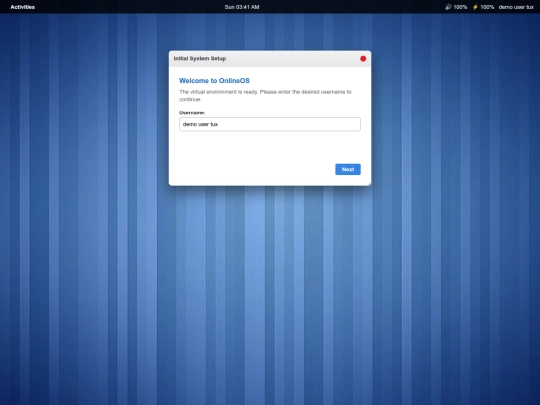The height and width of the screenshot is (405, 540).
Task: Click the dialog resize grip corner
Action: (x=369, y=184)
